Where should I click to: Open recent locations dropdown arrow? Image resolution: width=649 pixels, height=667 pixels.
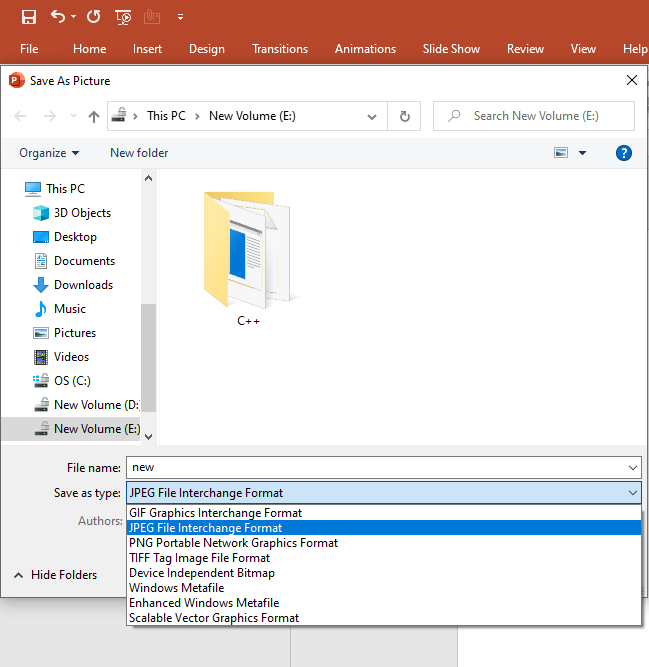point(73,116)
